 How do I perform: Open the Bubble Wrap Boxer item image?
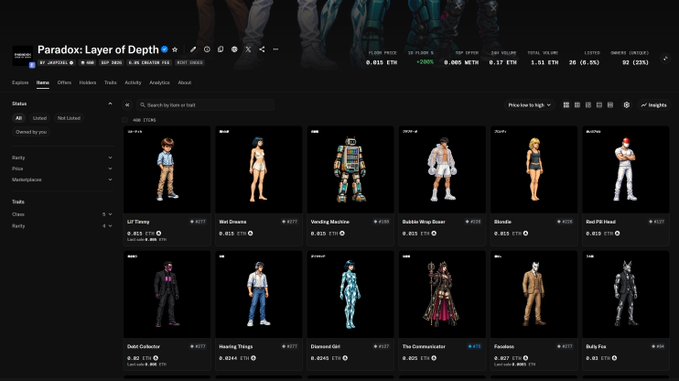tap(442, 169)
